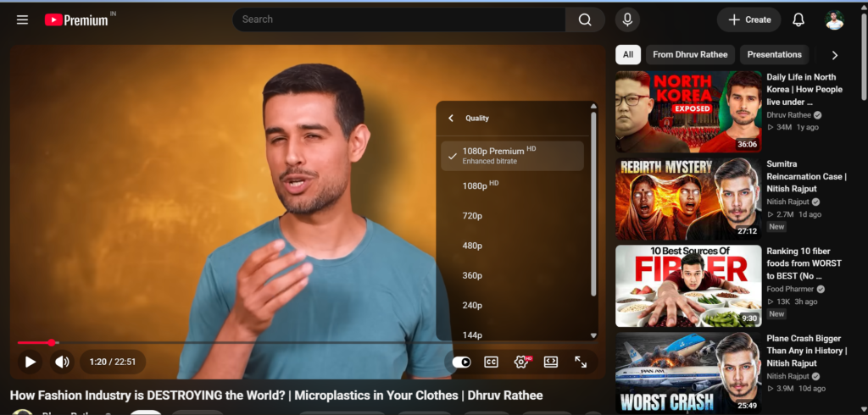
Task: Click the video title below the player
Action: point(276,396)
